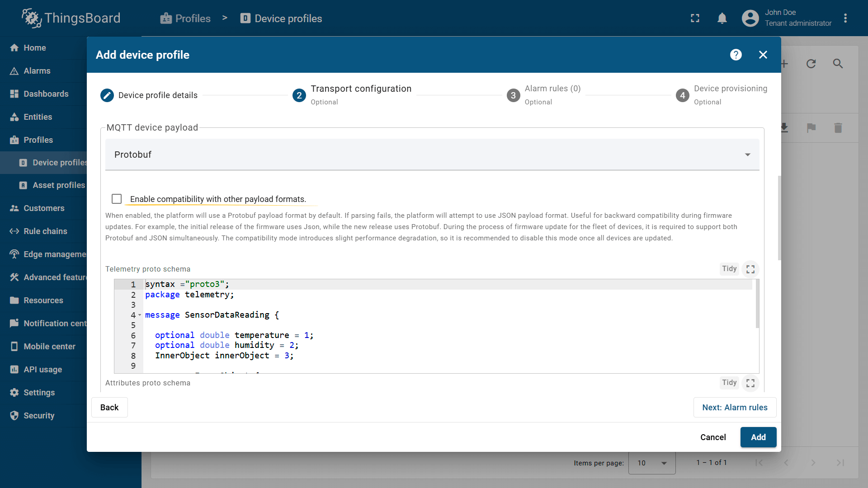Open the Protobuf payload dropdown
Screen dimensions: 868x488
coord(432,155)
